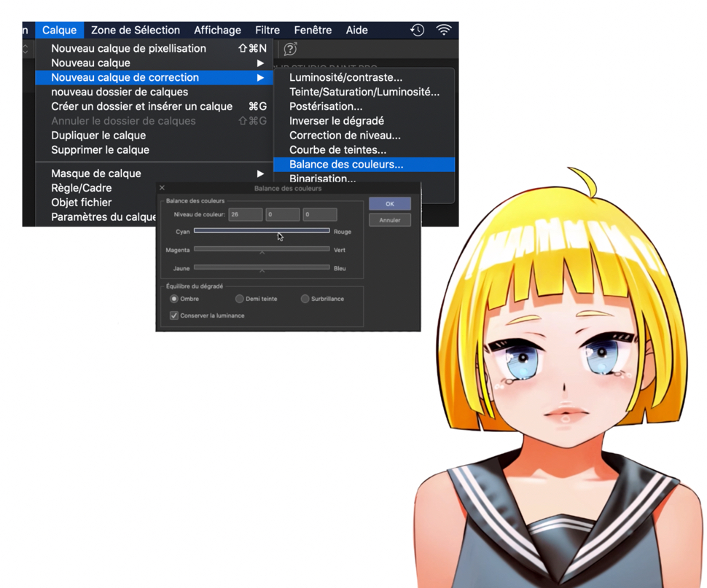Expand the Nouveau calque submenu arrow
Screen dimensions: 707x588
point(260,63)
